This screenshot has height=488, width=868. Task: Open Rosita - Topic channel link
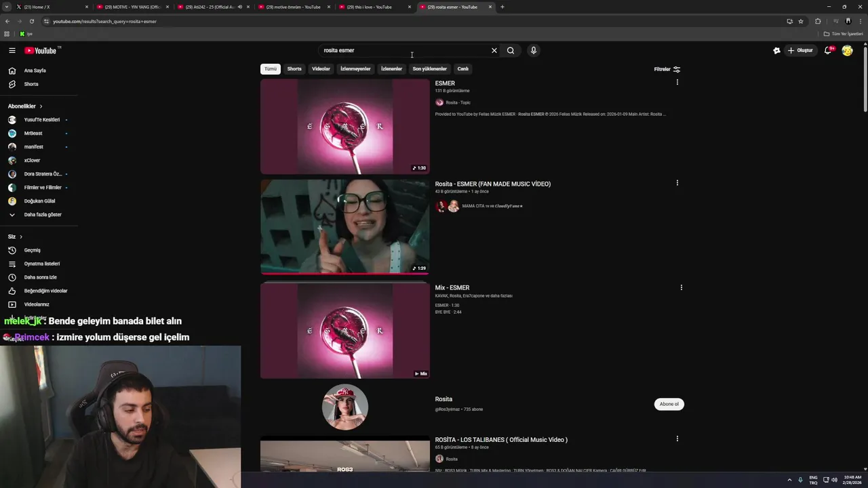(x=458, y=103)
